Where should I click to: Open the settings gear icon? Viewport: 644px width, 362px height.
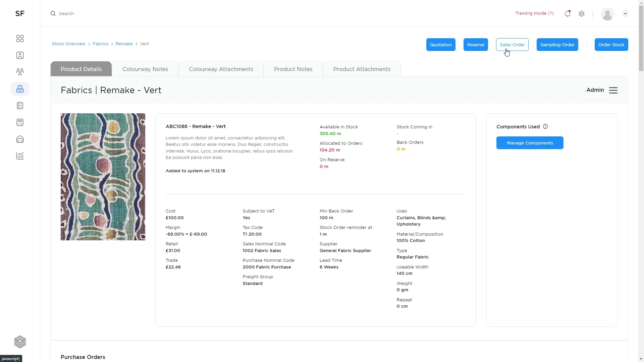[x=582, y=14]
